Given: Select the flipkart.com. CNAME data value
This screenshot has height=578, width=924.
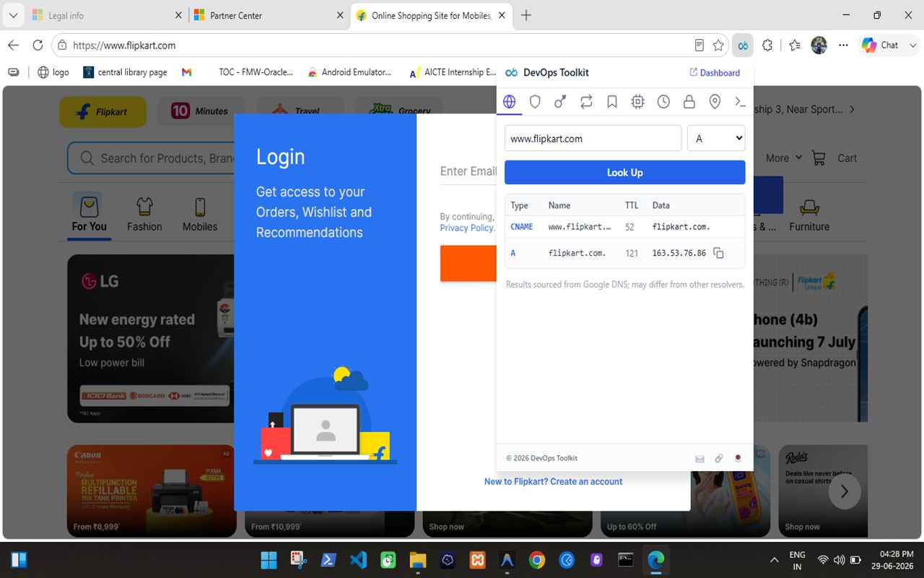Looking at the screenshot, I should coord(681,227).
